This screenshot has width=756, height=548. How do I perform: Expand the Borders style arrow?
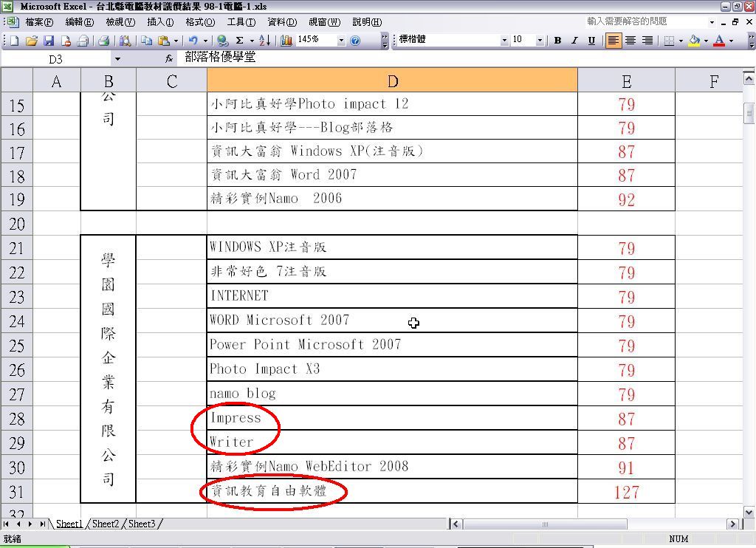pos(681,41)
